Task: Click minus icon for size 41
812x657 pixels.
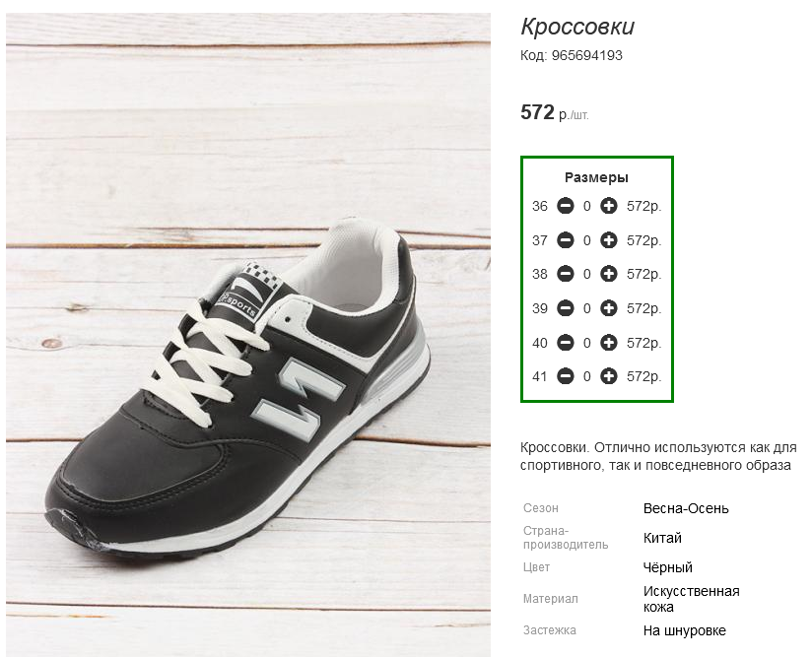Action: click(565, 376)
